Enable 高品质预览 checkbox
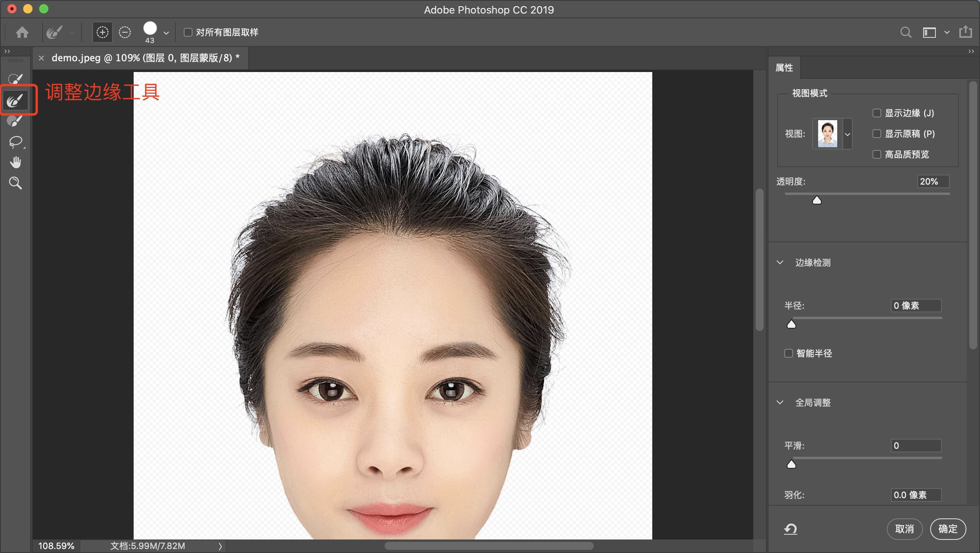Screen dimensions: 980x553 [877, 154]
